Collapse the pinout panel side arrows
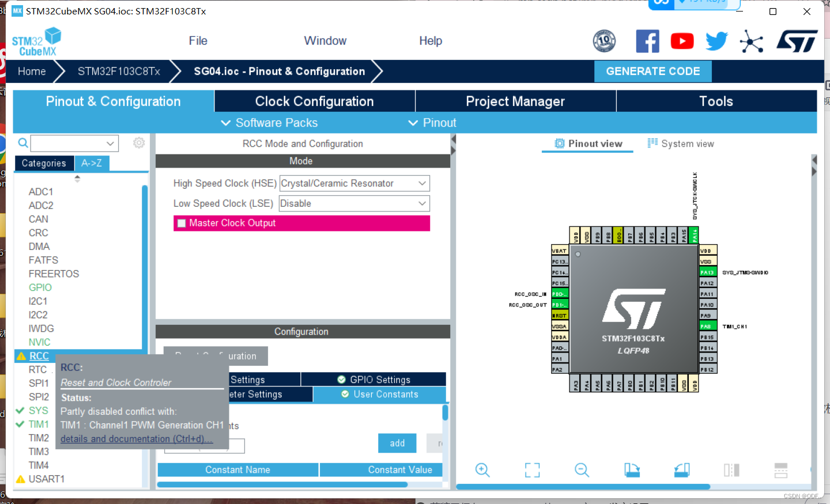This screenshot has width=830, height=504. [x=814, y=166]
